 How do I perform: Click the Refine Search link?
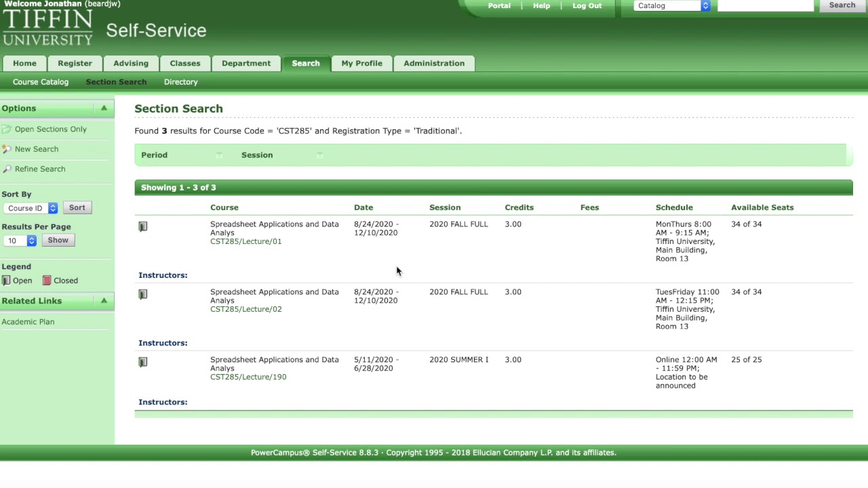tap(40, 169)
